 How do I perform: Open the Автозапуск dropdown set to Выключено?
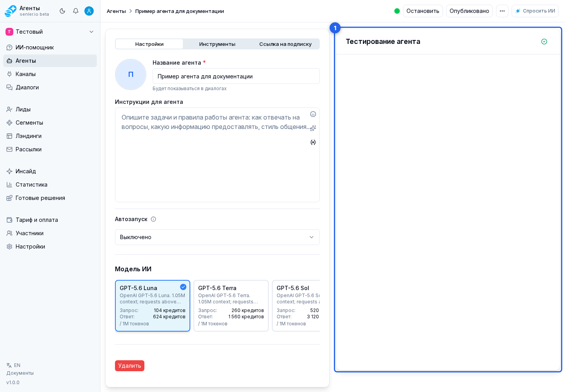[217, 237]
